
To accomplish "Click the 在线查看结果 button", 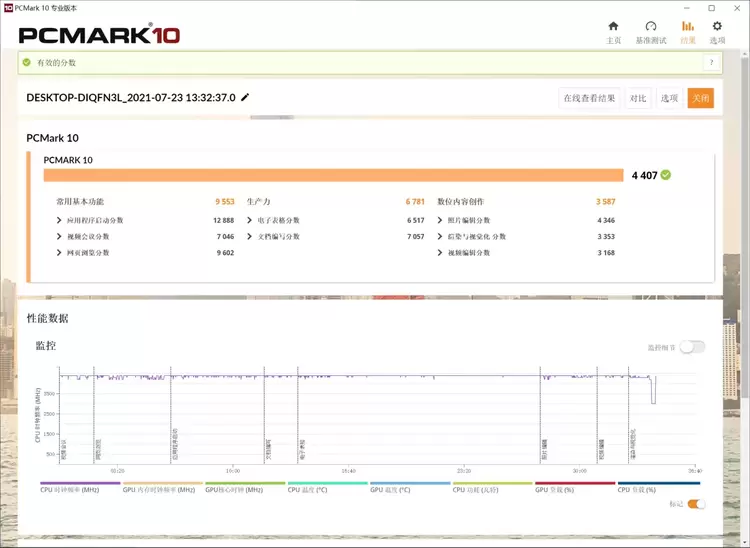I will click(x=589, y=98).
